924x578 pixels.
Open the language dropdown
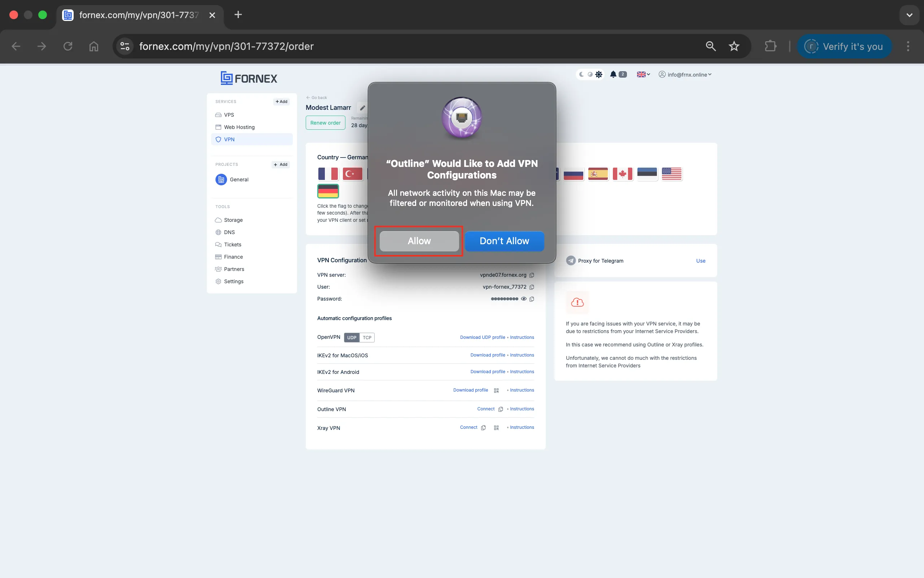pyautogui.click(x=643, y=74)
